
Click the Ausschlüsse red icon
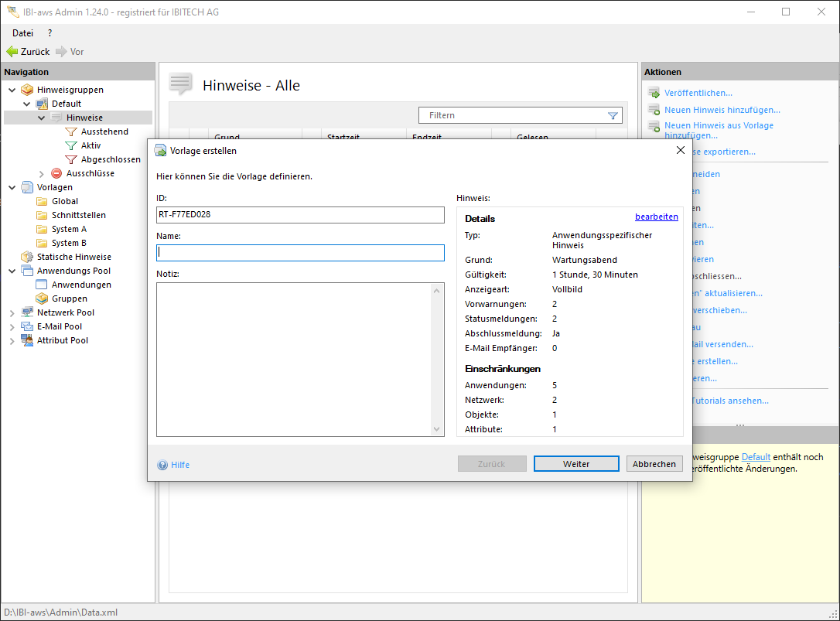[x=56, y=173]
